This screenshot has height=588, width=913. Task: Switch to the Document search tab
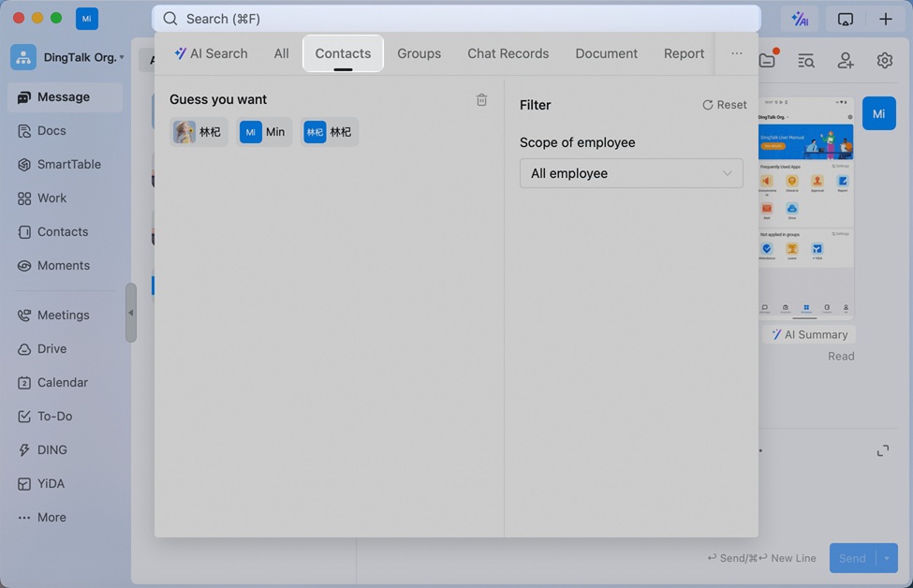pyautogui.click(x=606, y=53)
